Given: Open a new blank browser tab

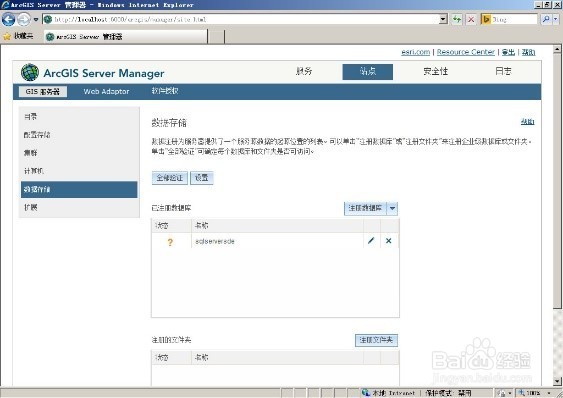Looking at the screenshot, I should 216,37.
